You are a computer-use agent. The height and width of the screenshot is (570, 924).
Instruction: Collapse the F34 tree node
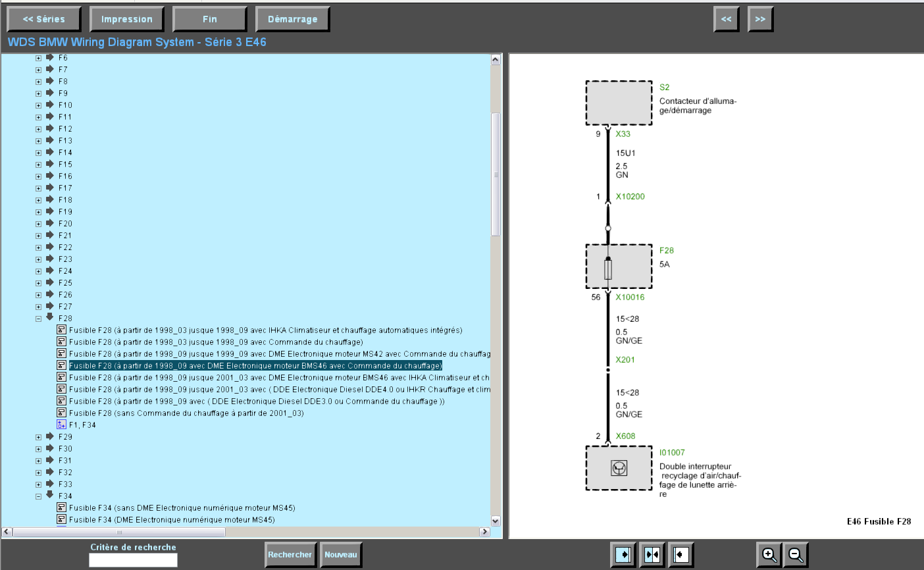point(38,496)
